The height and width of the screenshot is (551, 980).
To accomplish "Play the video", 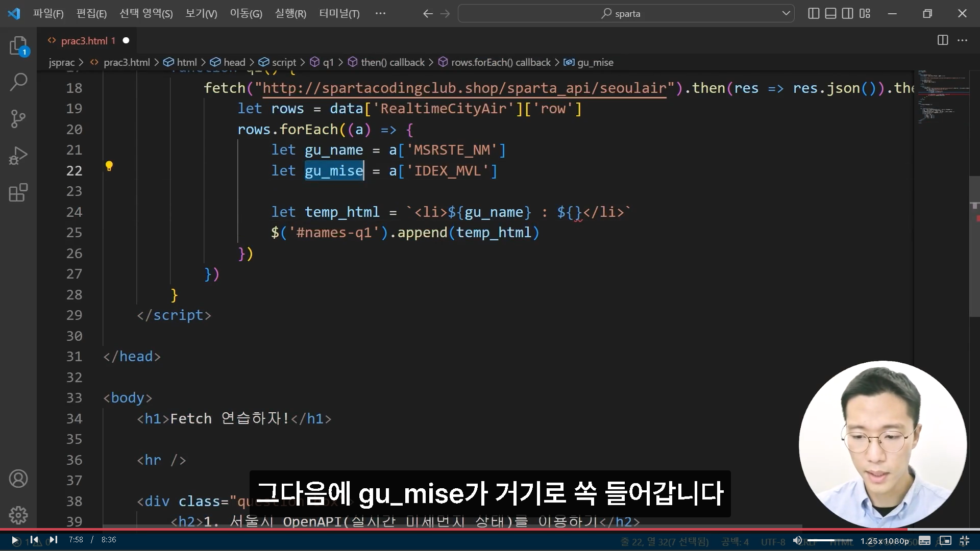I will (15, 540).
